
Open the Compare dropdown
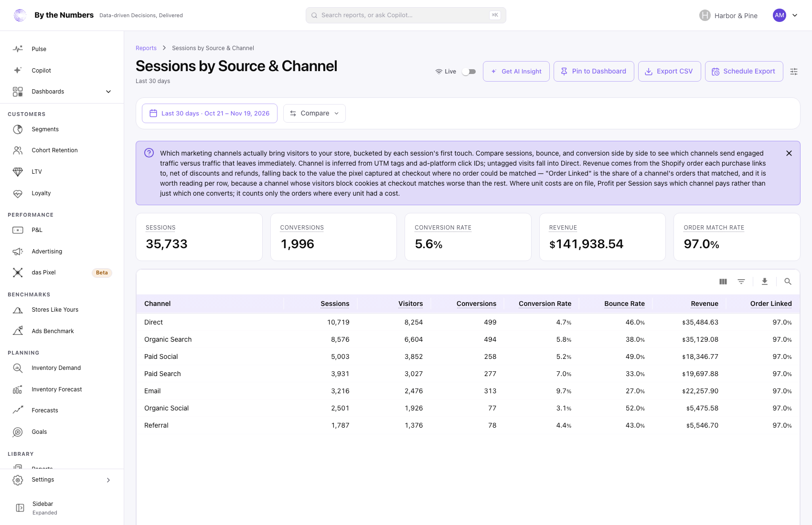point(314,113)
